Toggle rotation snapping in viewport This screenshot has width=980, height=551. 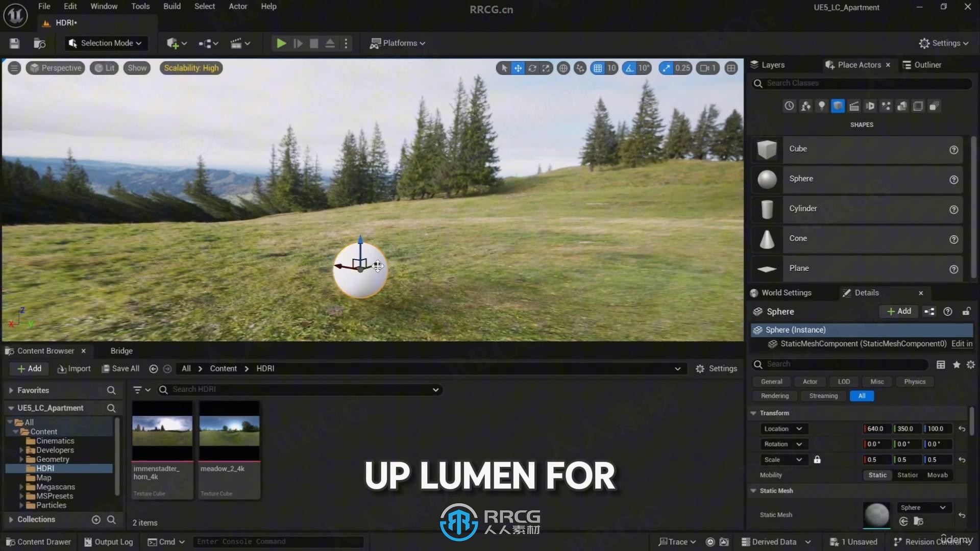(x=630, y=68)
